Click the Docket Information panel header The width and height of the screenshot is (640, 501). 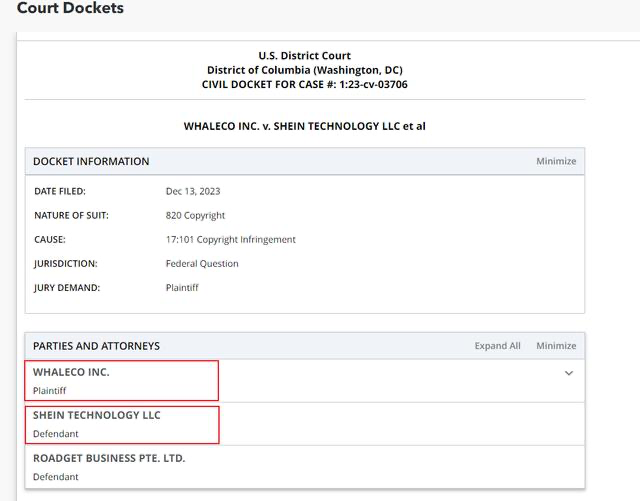coord(91,161)
